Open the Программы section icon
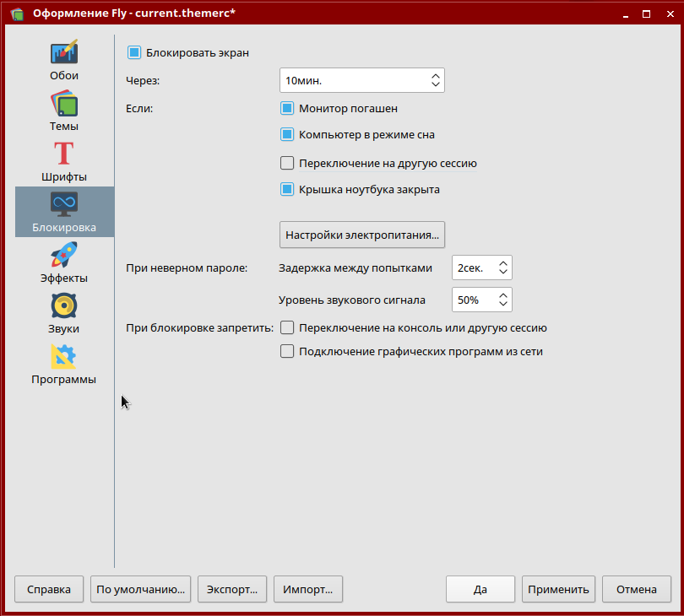This screenshot has height=616, width=684. [x=64, y=356]
